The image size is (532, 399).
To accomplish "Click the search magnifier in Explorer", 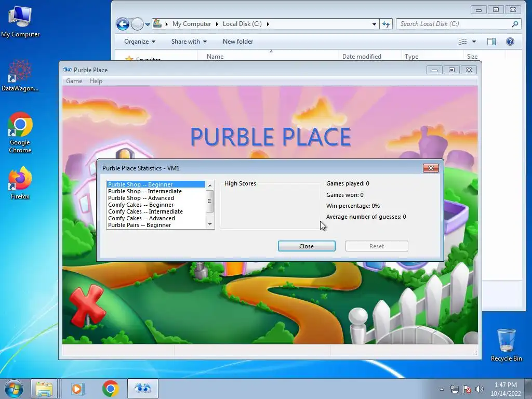I will tap(515, 24).
